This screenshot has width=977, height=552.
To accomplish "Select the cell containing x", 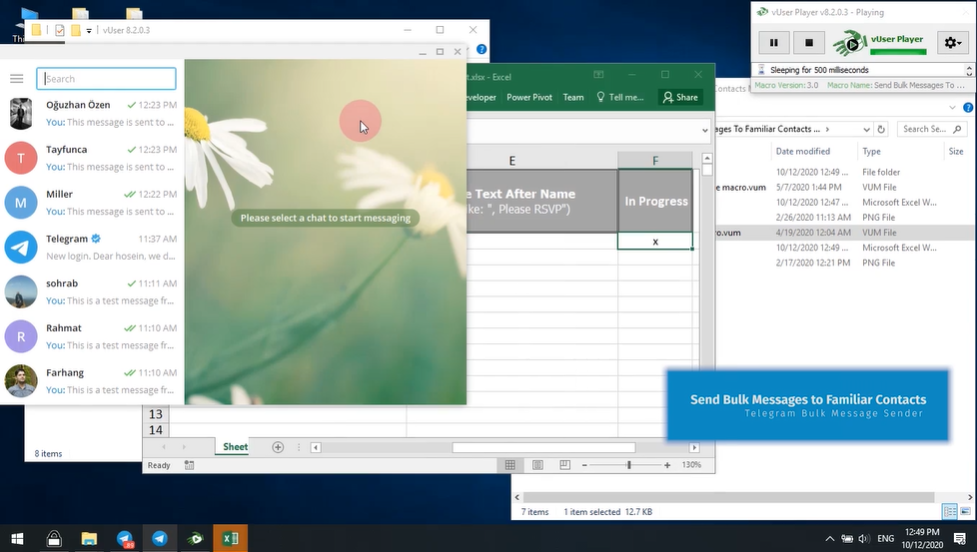I will click(655, 241).
